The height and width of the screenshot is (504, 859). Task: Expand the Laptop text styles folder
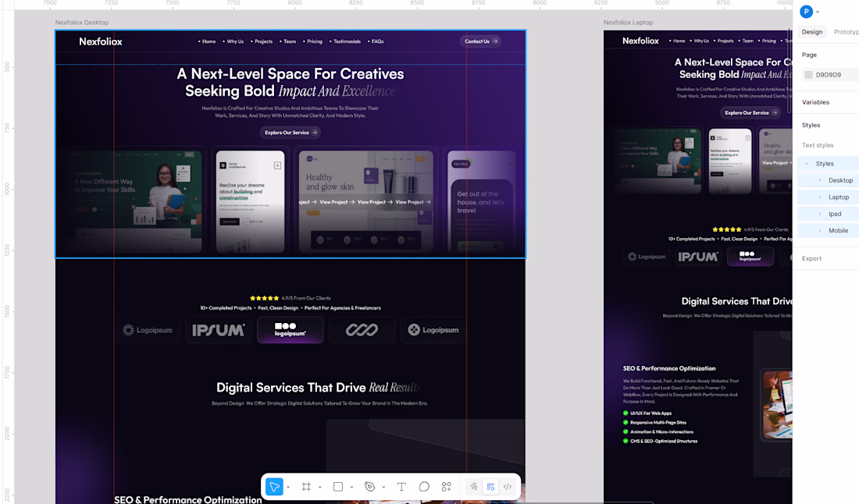click(820, 197)
